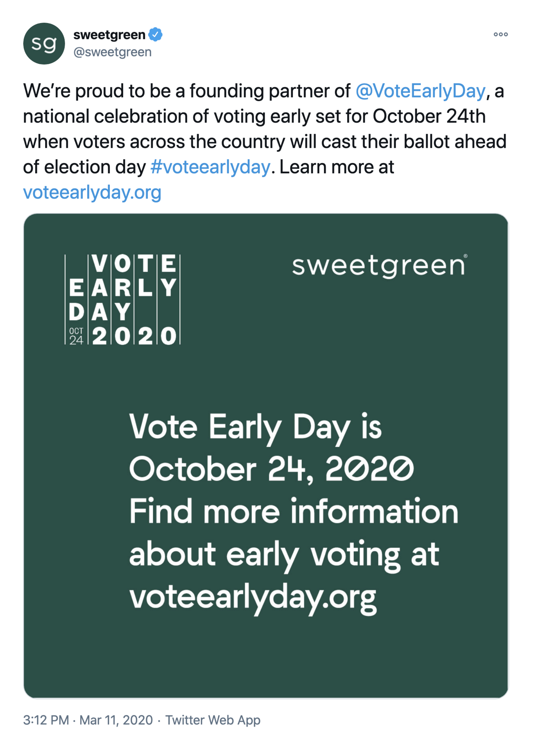Click the sweetgreen display name
The width and height of the screenshot is (533, 756).
109,35
